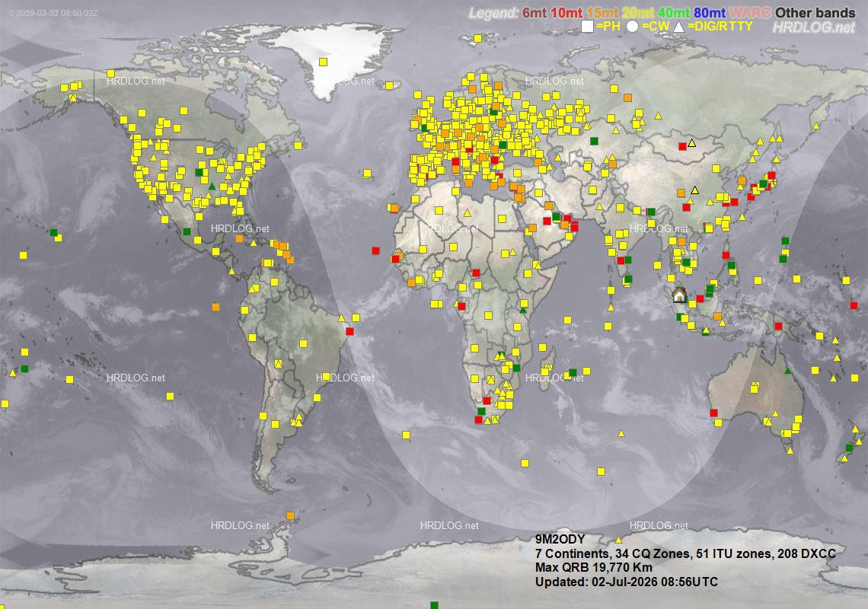This screenshot has height=609, width=868.
Task: Click the timestamp text at the top-left corner
Action: click(54, 13)
